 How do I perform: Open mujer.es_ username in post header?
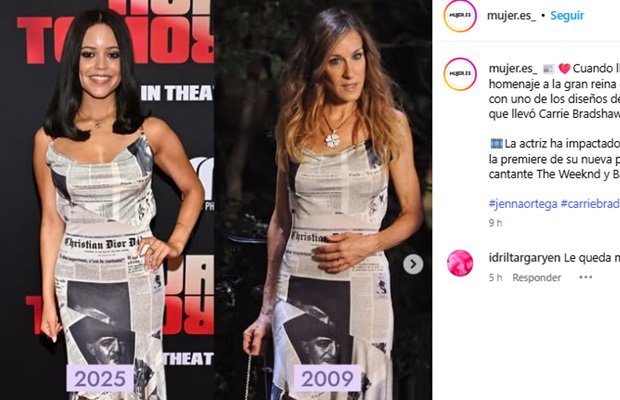point(511,16)
